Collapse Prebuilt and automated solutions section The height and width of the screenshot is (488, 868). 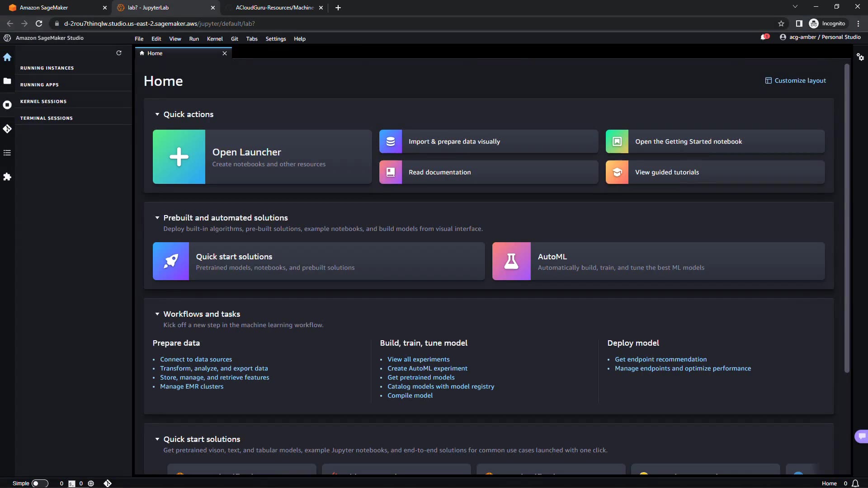(x=157, y=218)
